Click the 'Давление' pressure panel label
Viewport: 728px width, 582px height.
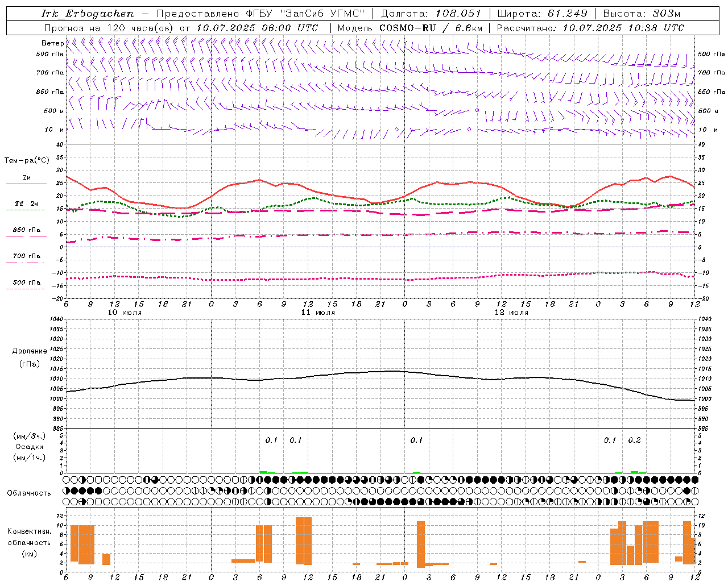(x=30, y=351)
